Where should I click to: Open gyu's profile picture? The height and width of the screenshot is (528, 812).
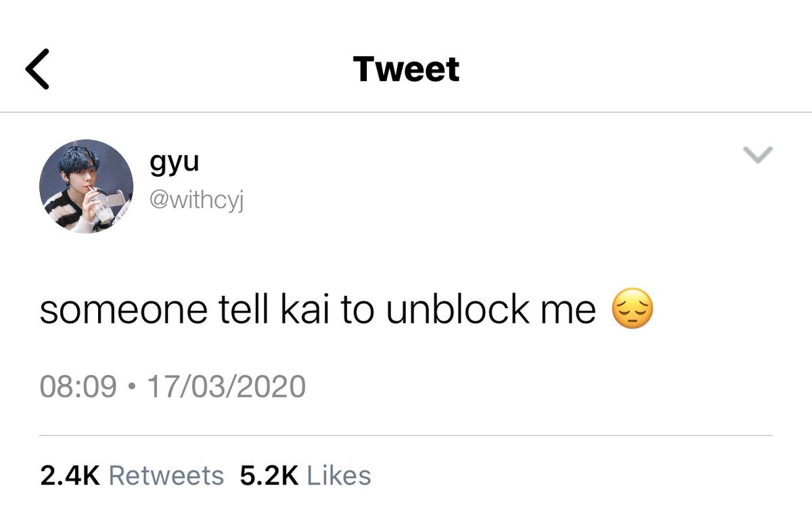pyautogui.click(x=86, y=186)
